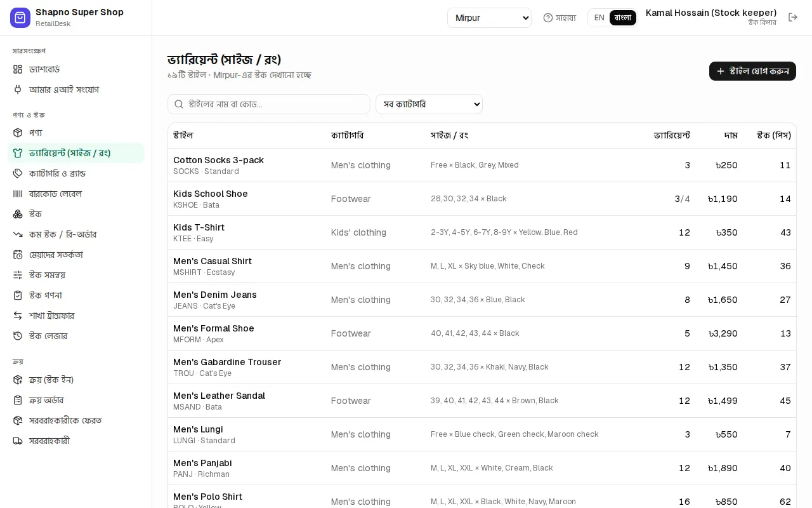Image resolution: width=812 pixels, height=508 pixels.
Task: Open the Mirpur branch dropdown
Action: point(489,18)
